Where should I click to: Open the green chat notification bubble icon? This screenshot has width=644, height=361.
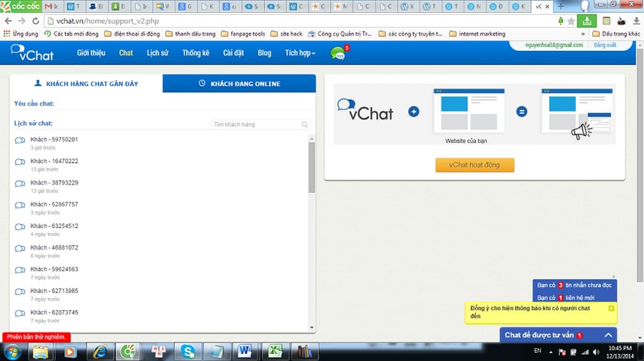point(338,53)
